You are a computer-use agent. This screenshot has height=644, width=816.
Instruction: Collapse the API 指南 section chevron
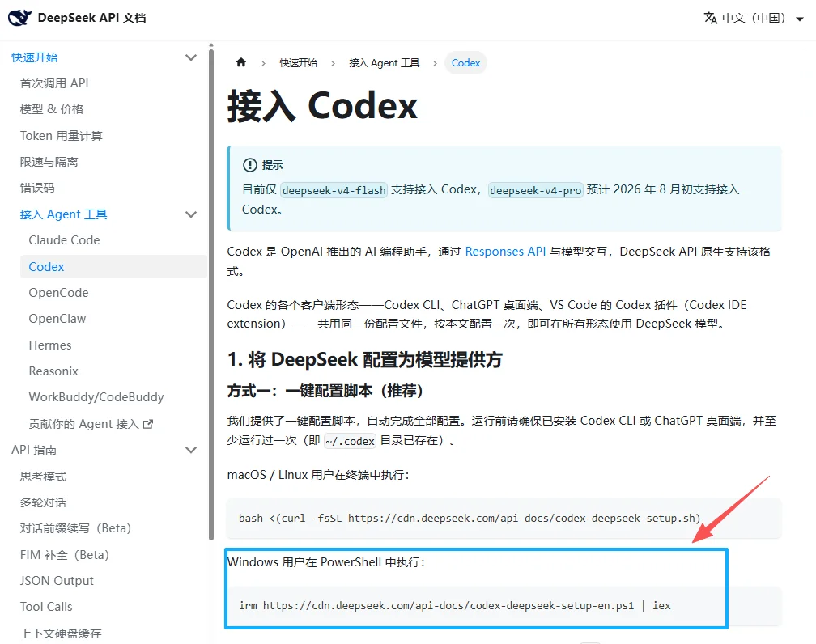[x=191, y=450]
